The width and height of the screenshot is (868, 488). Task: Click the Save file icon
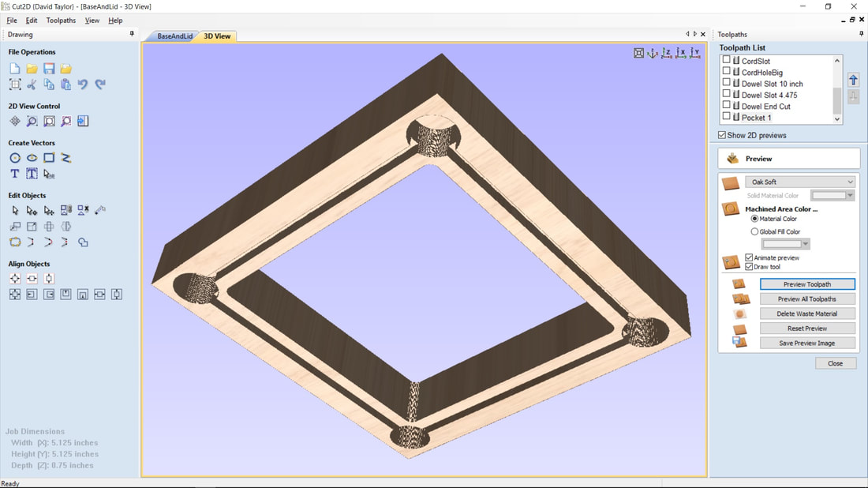click(x=49, y=69)
